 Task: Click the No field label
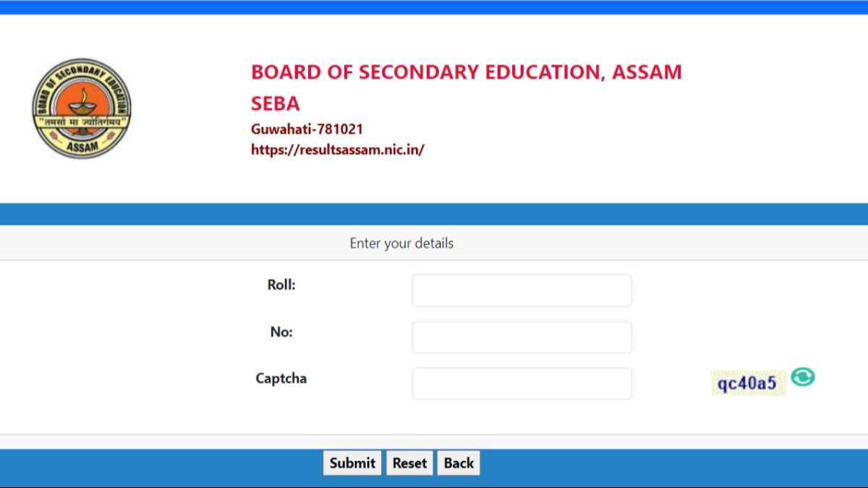pos(281,332)
